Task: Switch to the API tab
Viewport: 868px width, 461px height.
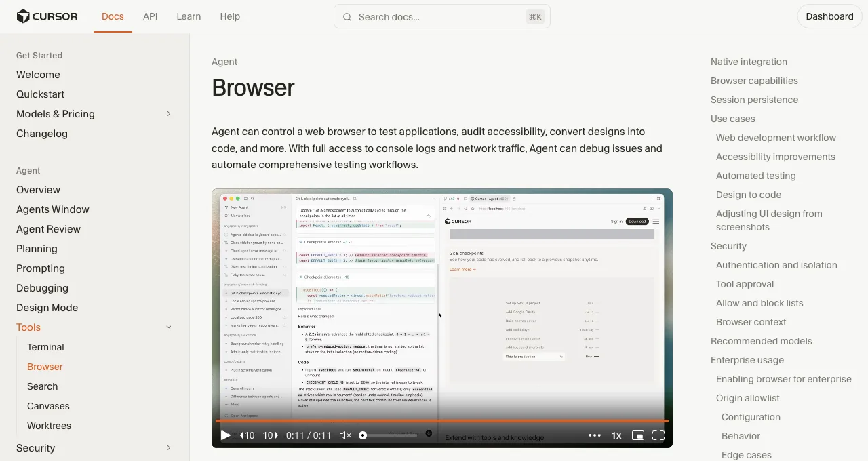Action: click(x=151, y=16)
